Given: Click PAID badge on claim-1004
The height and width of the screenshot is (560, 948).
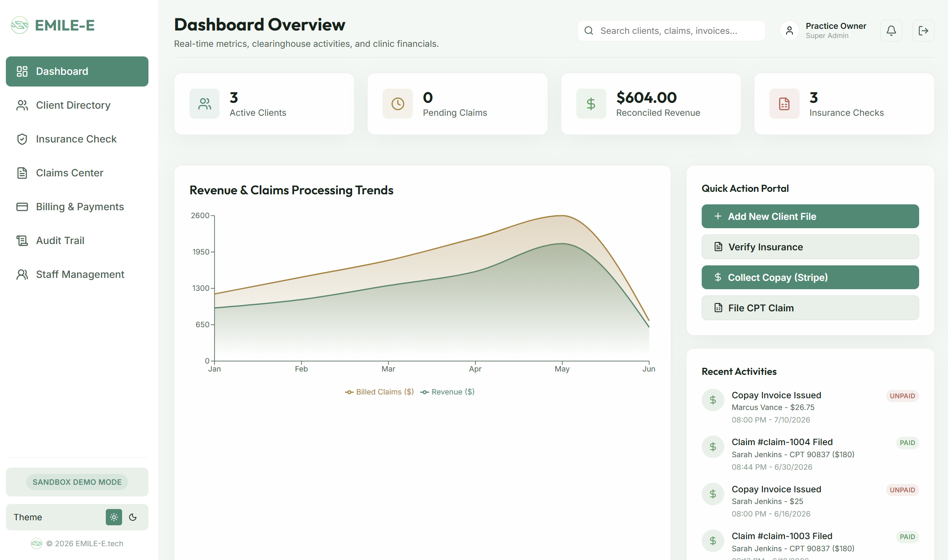Looking at the screenshot, I should tap(907, 443).
